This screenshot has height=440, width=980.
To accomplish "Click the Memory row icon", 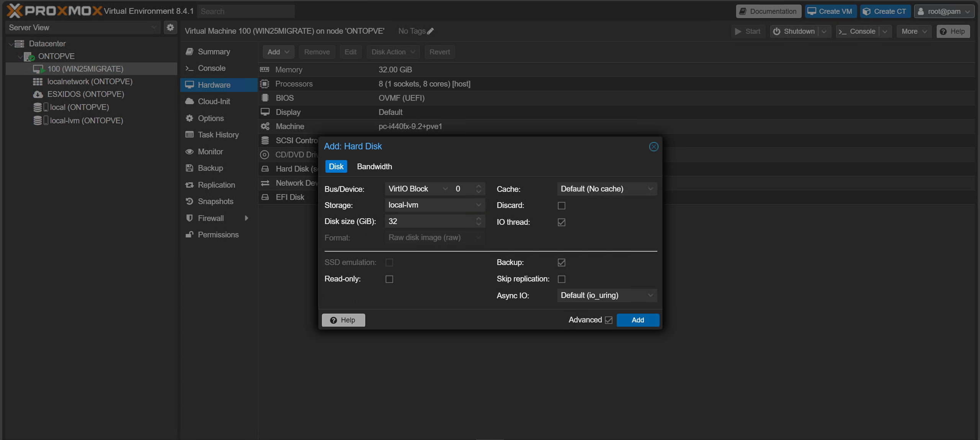I will tap(265, 70).
